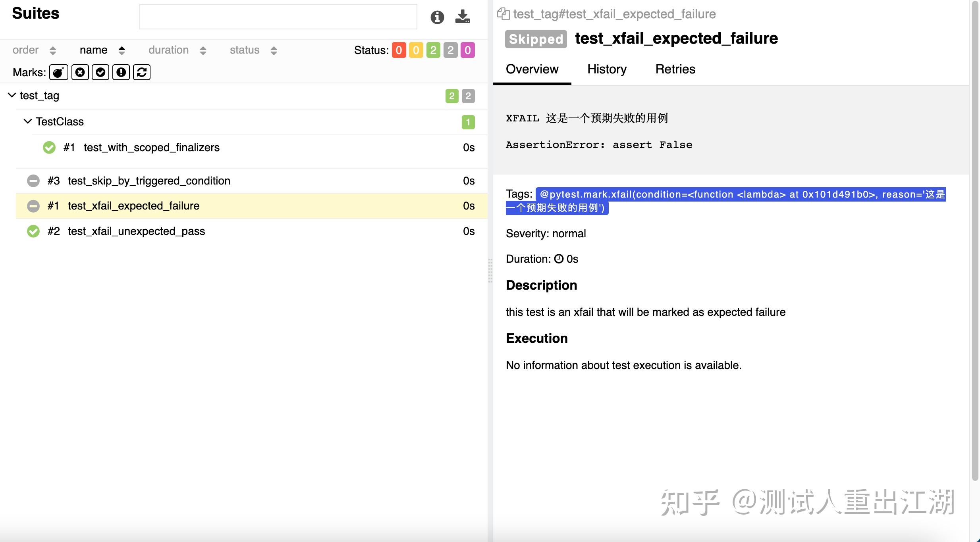Image resolution: width=980 pixels, height=542 pixels.
Task: Switch to the Retries tab
Action: 675,69
